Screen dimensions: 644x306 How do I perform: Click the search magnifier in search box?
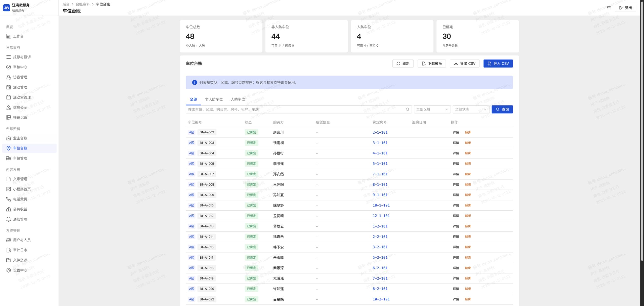coord(407,110)
